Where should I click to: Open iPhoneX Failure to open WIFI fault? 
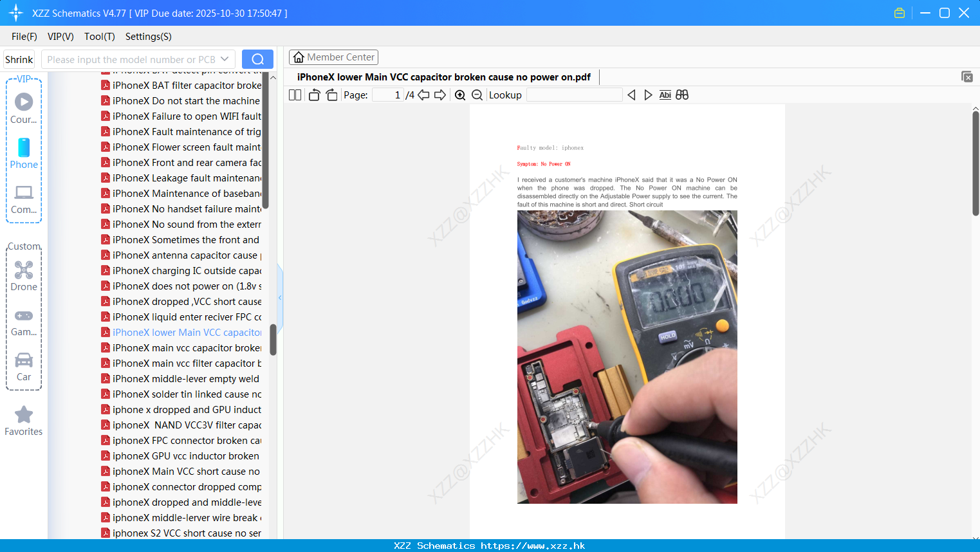coord(181,116)
